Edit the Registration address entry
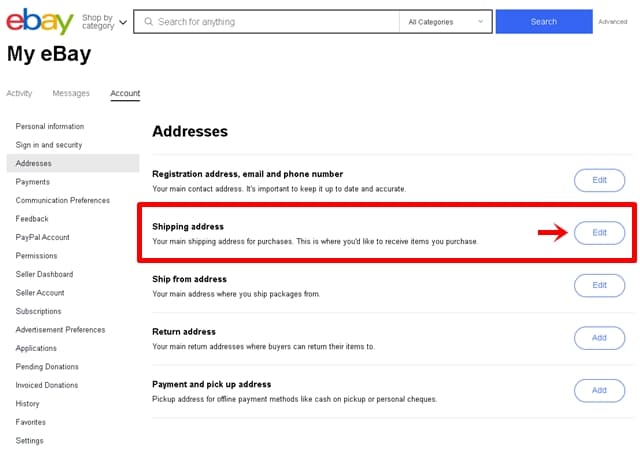 (x=599, y=180)
